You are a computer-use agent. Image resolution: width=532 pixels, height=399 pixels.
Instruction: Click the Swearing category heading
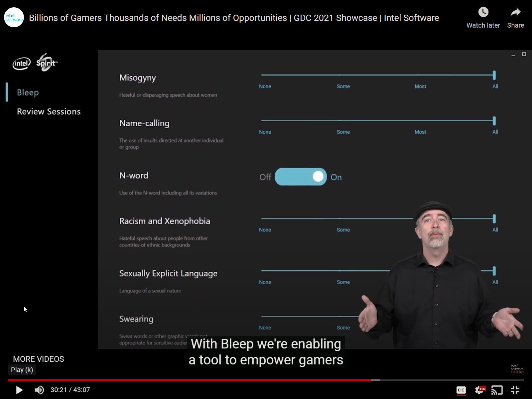pos(136,319)
